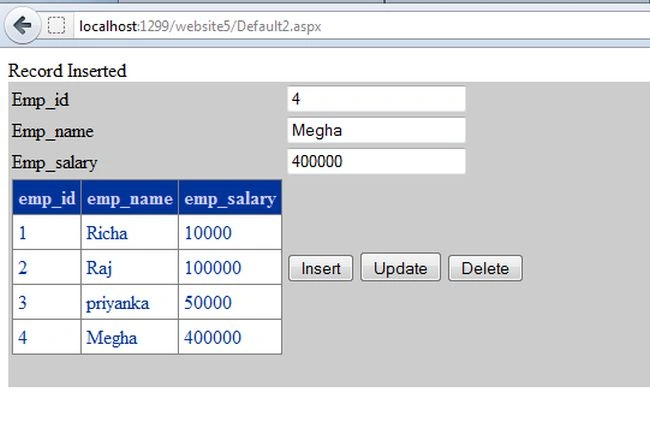Viewport: 650px width, 446px height.
Task: Select the emp_id cell in Megha's grid row
Action: pos(47,337)
